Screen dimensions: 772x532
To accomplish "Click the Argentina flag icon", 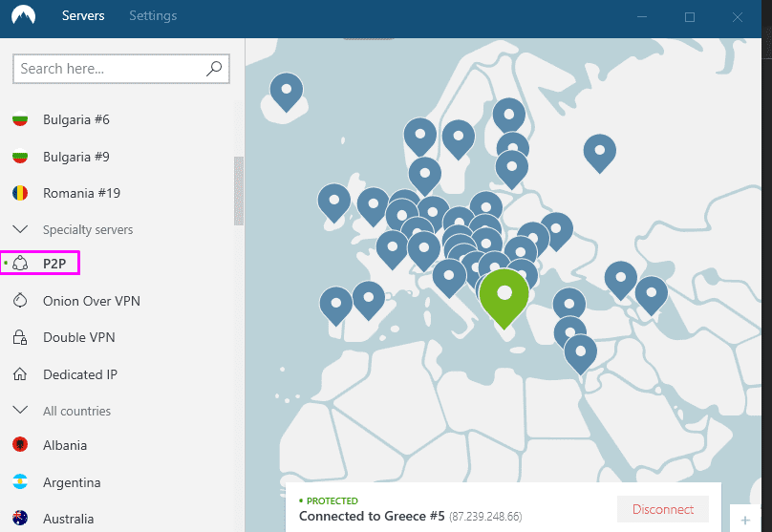I will click(x=20, y=481).
